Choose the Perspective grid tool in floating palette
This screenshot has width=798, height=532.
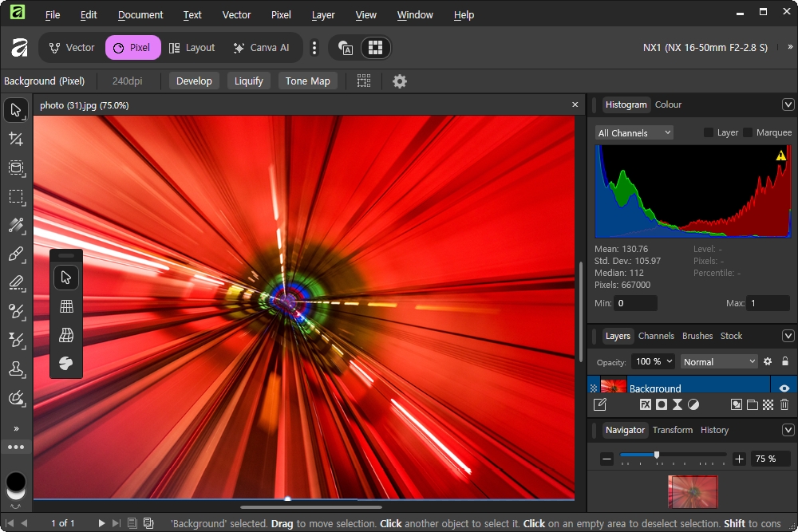pyautogui.click(x=66, y=306)
